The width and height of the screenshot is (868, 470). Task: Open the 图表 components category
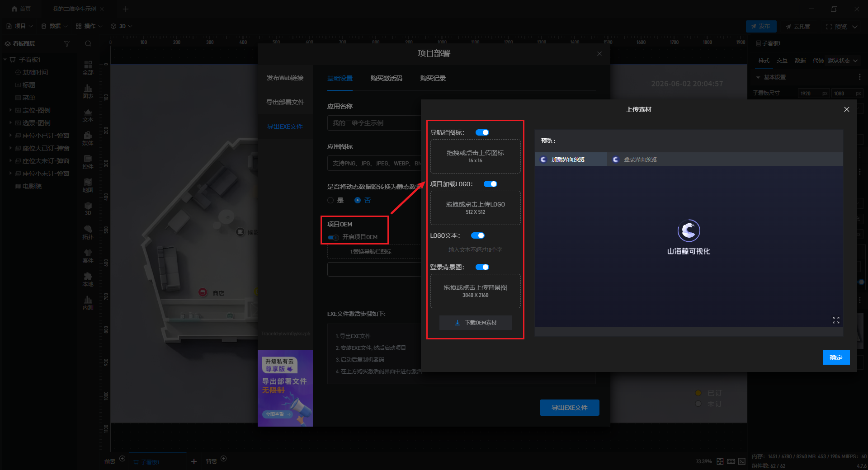coord(88,91)
